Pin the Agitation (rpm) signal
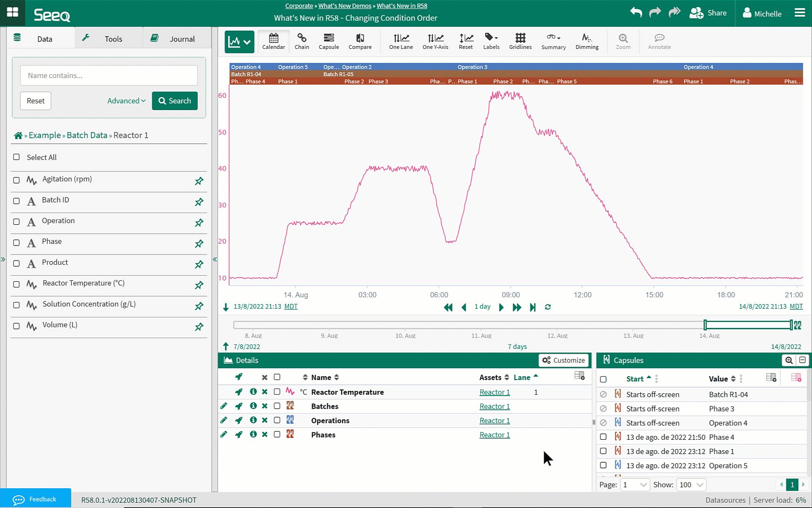812x508 pixels. (x=199, y=181)
